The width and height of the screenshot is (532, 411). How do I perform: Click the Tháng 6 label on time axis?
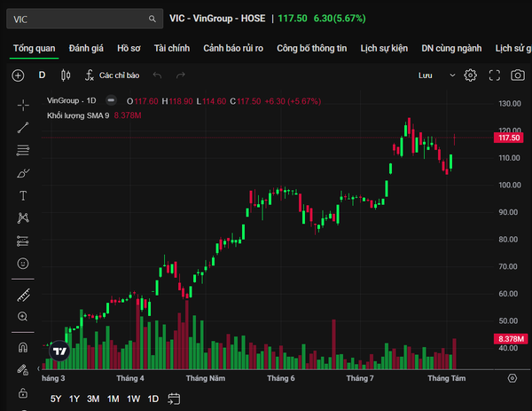[281, 378]
